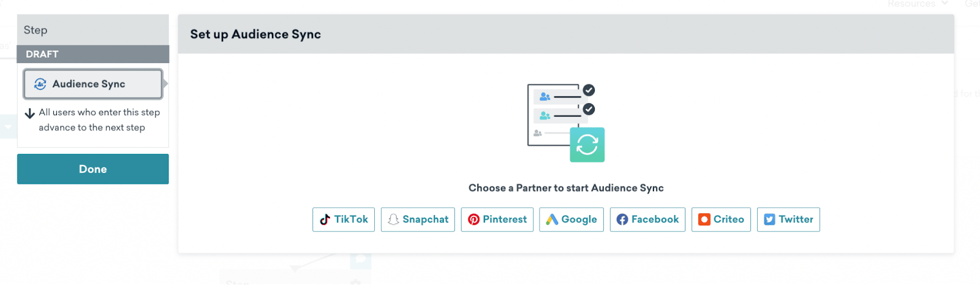
Task: Click second checkmark in the audience illustration
Action: [589, 109]
